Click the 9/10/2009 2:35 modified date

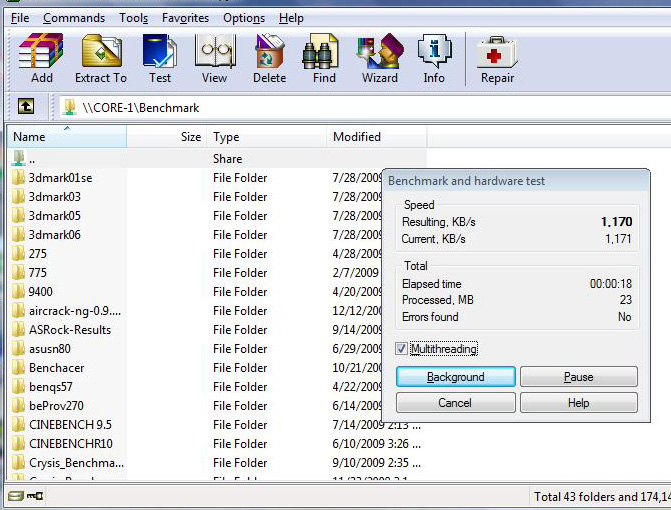377,463
